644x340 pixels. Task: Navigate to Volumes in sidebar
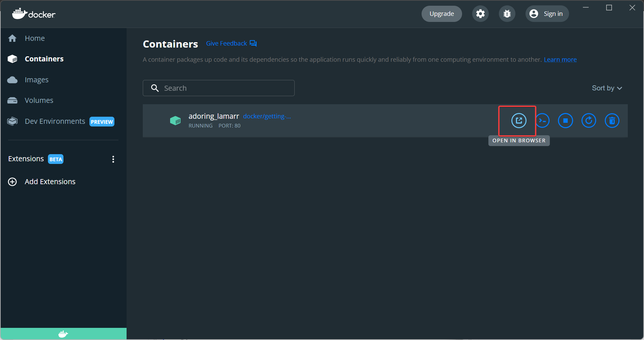(x=39, y=101)
